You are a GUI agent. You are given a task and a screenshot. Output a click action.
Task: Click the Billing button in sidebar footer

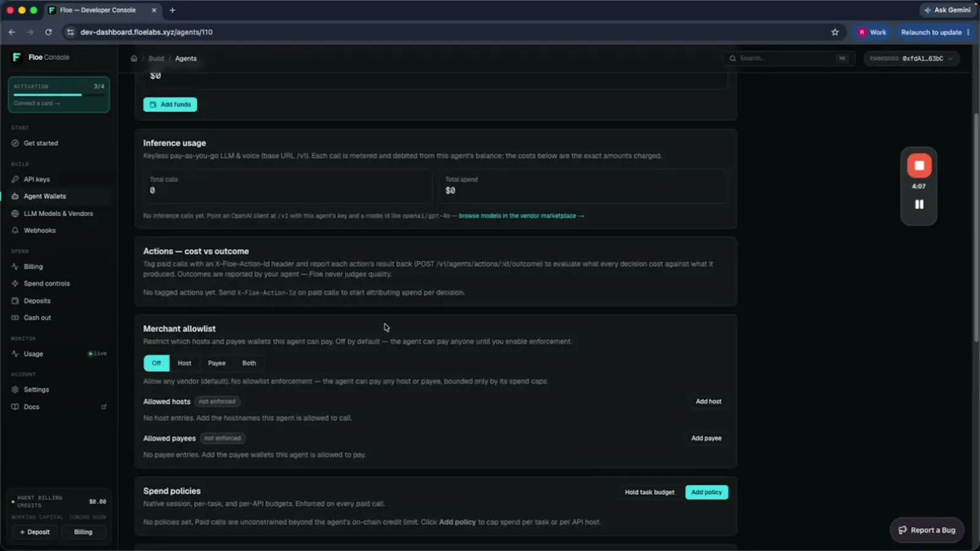pos(83,532)
